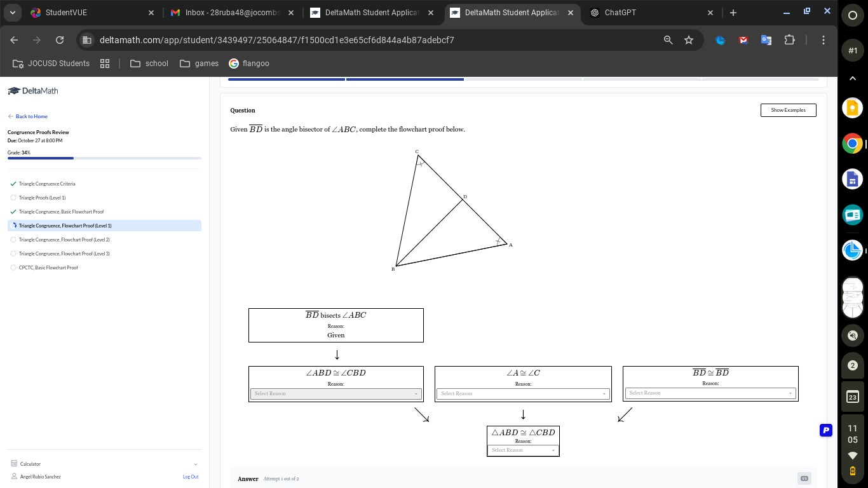The image size is (868, 488).
Task: Open Triangle Congruence Criteria assignment
Action: (47, 184)
